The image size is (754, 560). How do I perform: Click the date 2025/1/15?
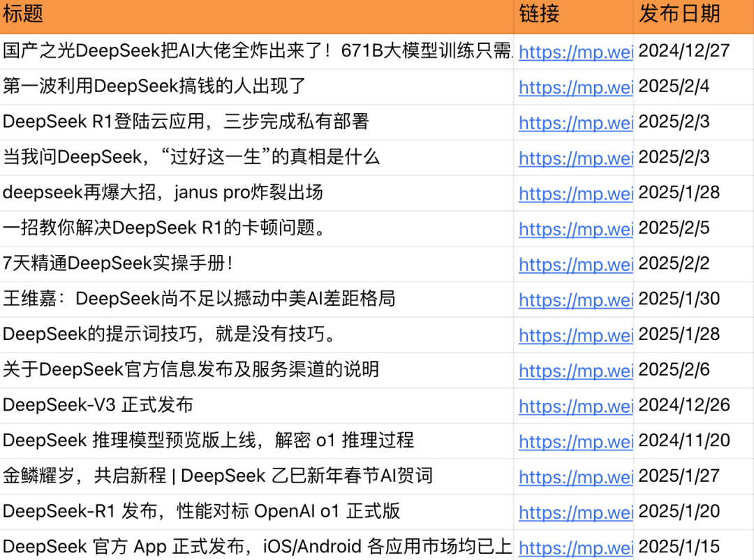click(679, 547)
